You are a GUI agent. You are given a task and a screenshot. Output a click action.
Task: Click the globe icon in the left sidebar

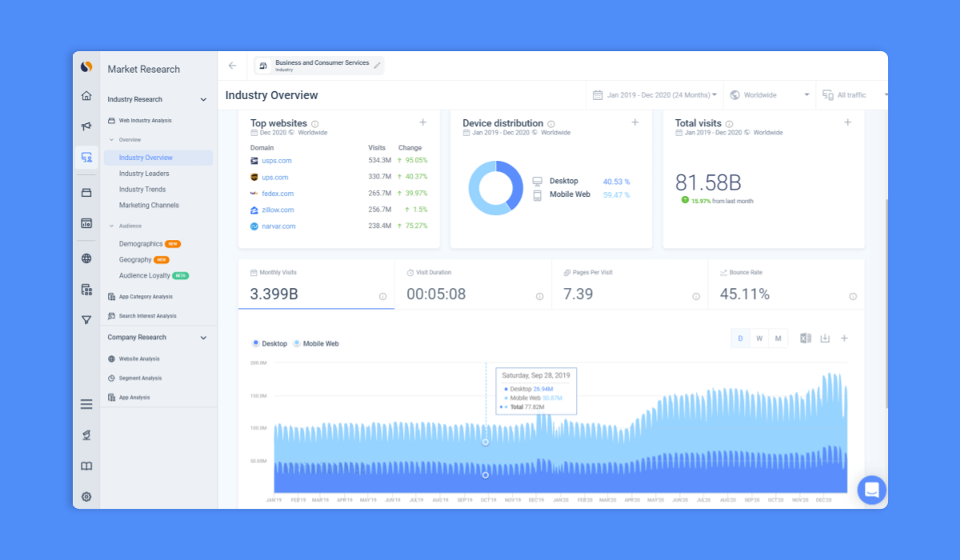click(86, 258)
